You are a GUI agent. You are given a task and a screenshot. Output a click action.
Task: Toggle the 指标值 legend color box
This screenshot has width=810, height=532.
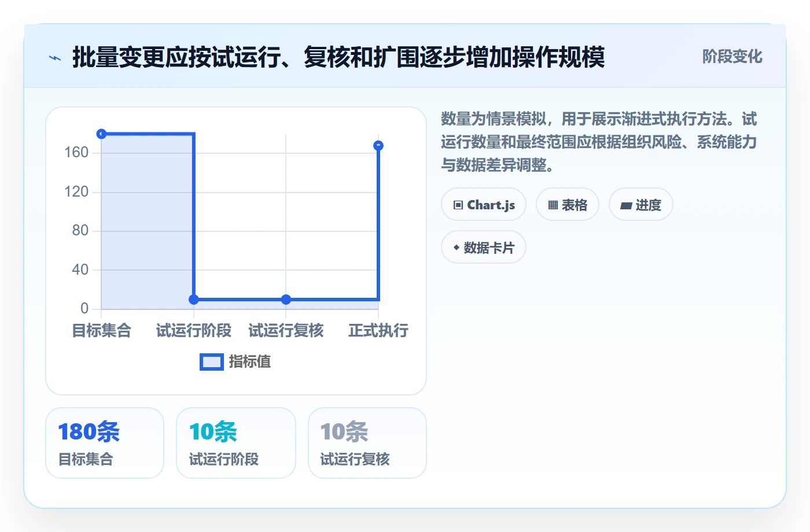coord(212,362)
